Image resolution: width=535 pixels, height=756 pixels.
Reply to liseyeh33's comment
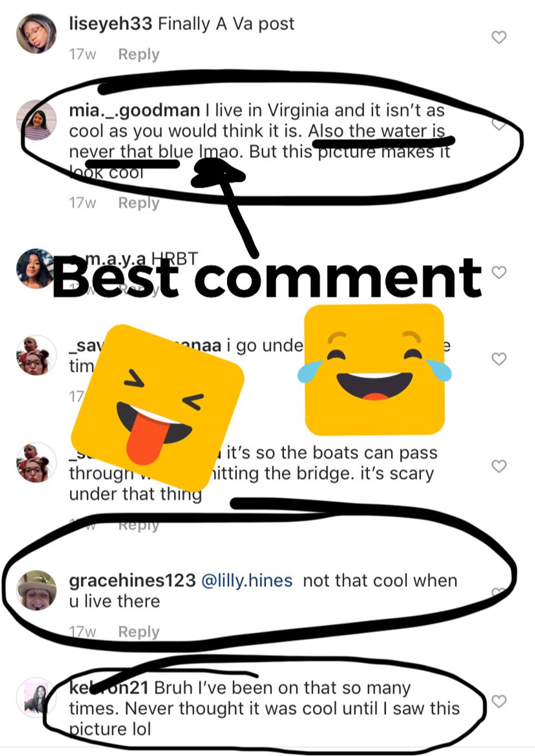(139, 54)
